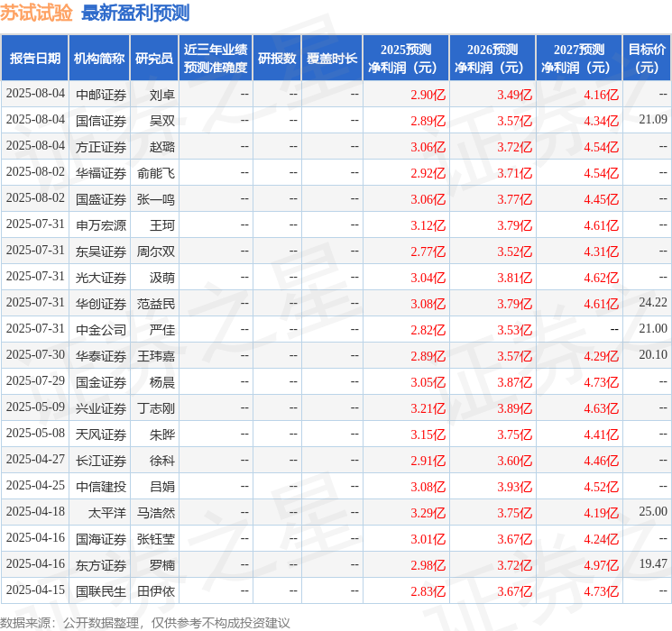Click target price 21.09

tap(653, 120)
